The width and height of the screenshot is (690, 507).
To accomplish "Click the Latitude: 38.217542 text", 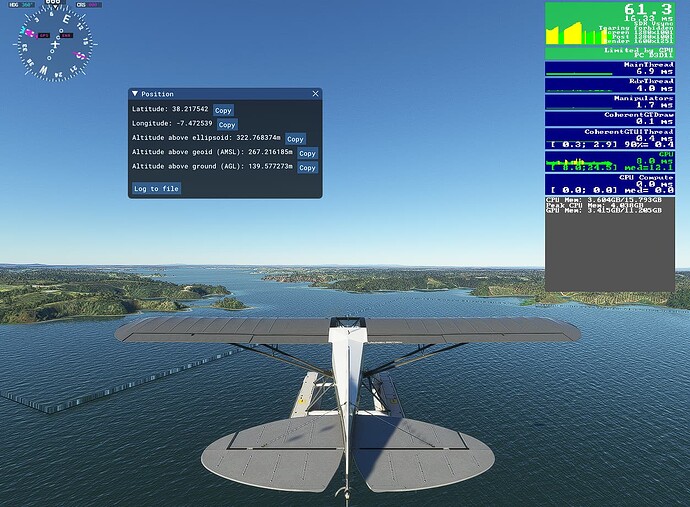I will click(170, 109).
